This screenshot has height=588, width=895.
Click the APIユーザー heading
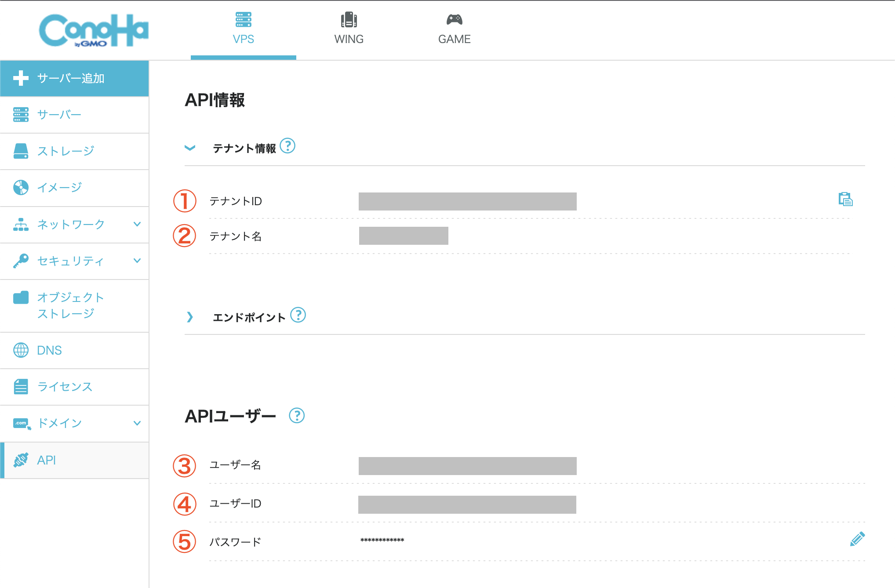(230, 416)
